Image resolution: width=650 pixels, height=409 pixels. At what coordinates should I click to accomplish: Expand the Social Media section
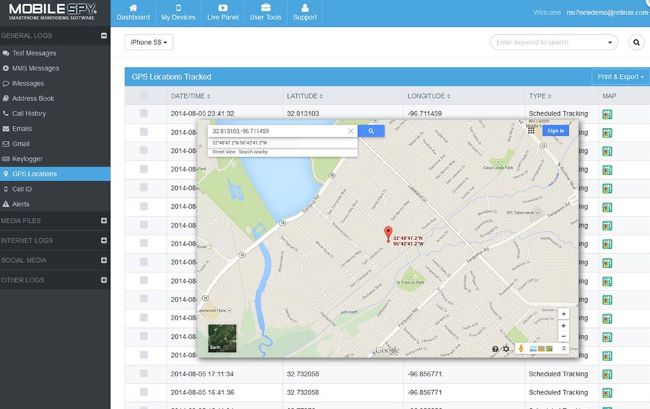[x=104, y=260]
